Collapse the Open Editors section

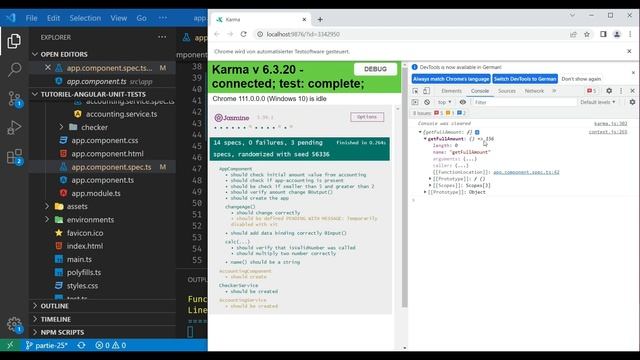click(35, 54)
